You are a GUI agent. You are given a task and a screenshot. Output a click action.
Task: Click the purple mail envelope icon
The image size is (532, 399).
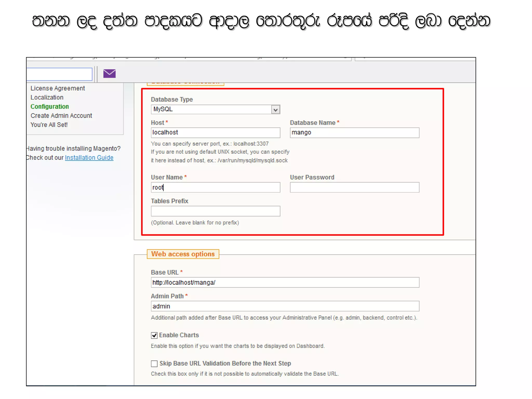coord(109,74)
